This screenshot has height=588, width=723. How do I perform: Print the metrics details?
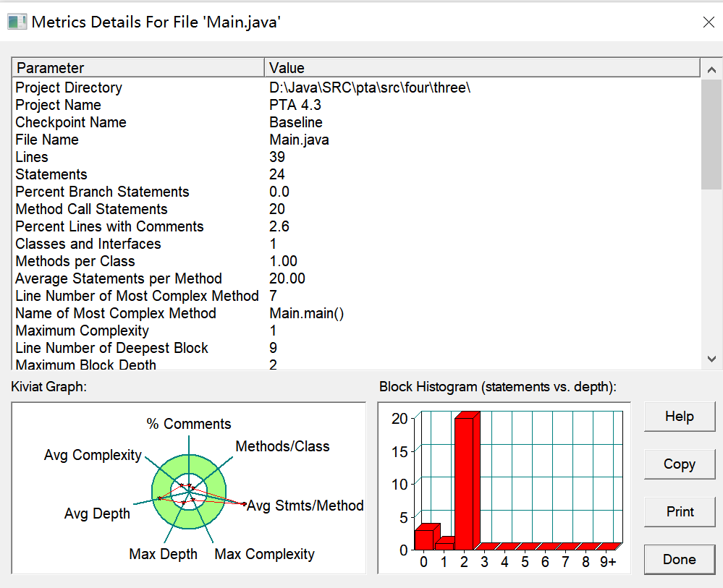[x=679, y=511]
